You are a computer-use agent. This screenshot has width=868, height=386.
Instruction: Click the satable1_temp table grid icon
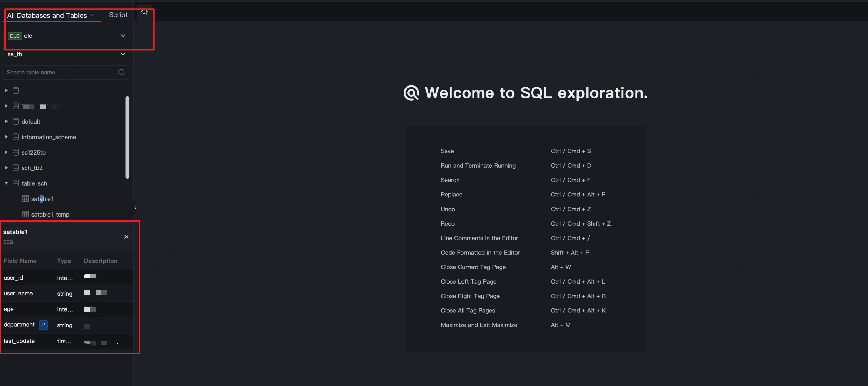25,214
